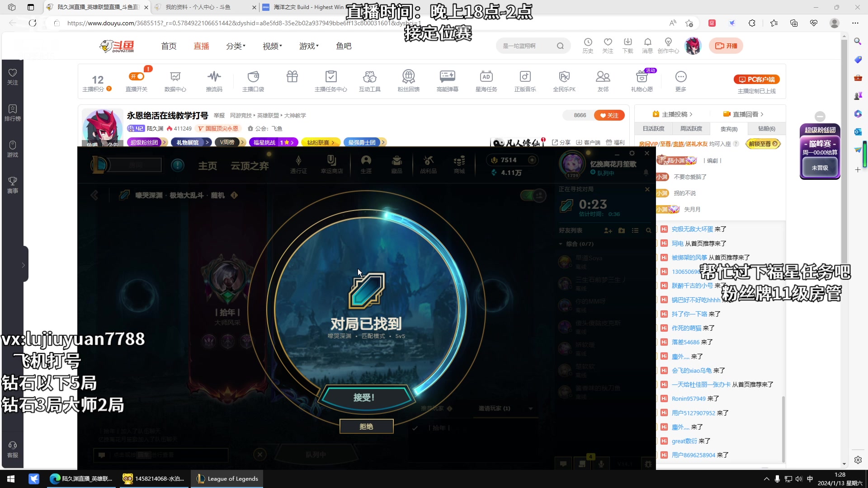Click chat username great数衍
The width and height of the screenshot is (868, 488).
click(684, 441)
